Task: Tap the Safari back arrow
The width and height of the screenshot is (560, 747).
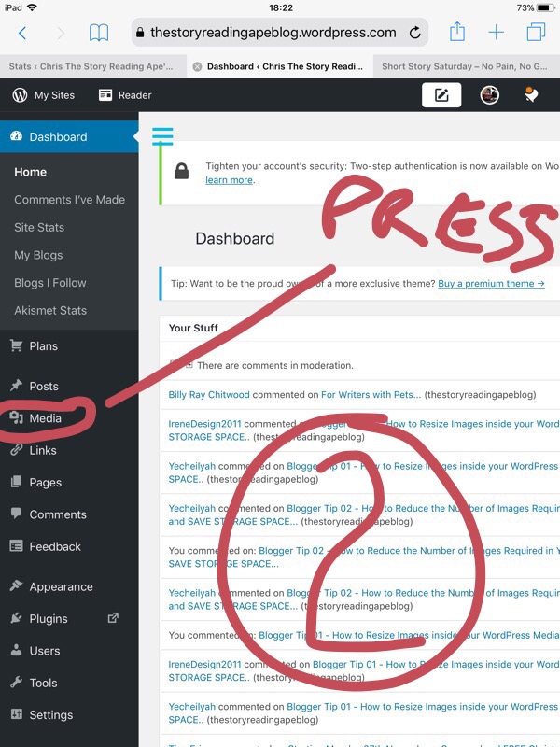Action: click(x=22, y=33)
